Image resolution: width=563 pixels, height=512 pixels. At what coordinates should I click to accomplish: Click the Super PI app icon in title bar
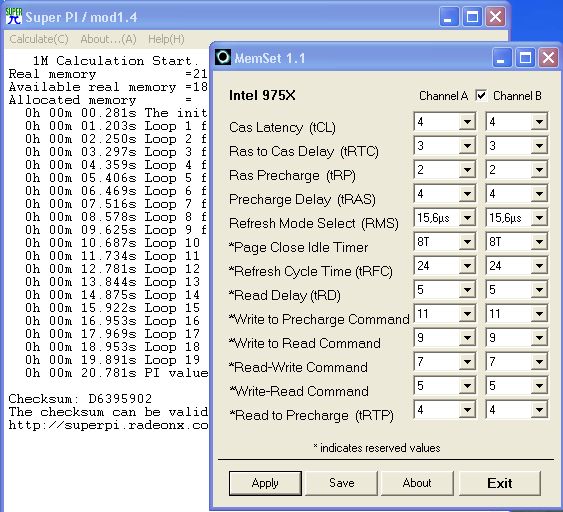click(14, 17)
